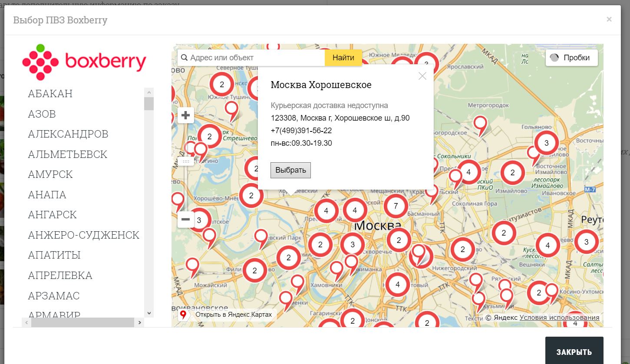
Task: Click the horizontal scrollbar right arrow
Action: tap(139, 322)
